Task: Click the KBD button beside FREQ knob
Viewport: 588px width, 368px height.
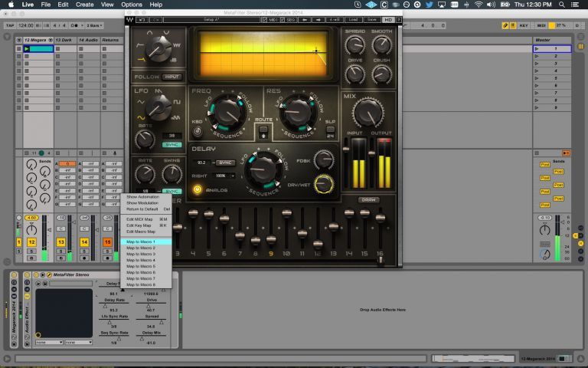Action: tap(197, 132)
